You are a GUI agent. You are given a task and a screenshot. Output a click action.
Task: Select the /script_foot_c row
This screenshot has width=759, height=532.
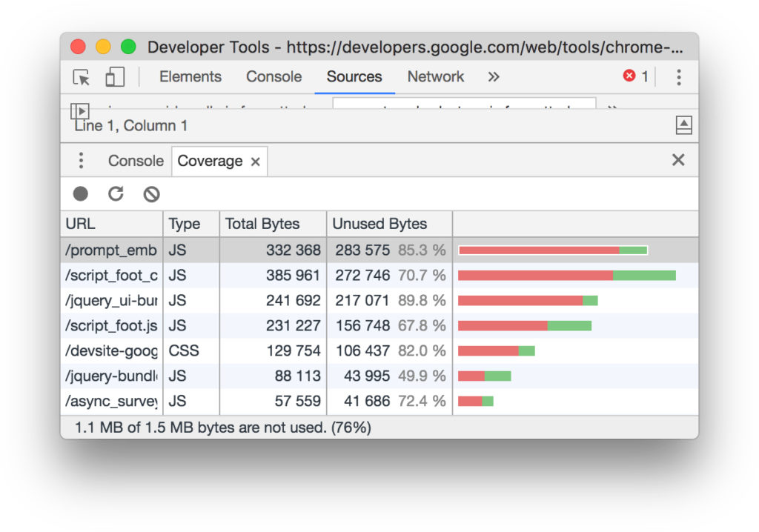click(x=379, y=275)
